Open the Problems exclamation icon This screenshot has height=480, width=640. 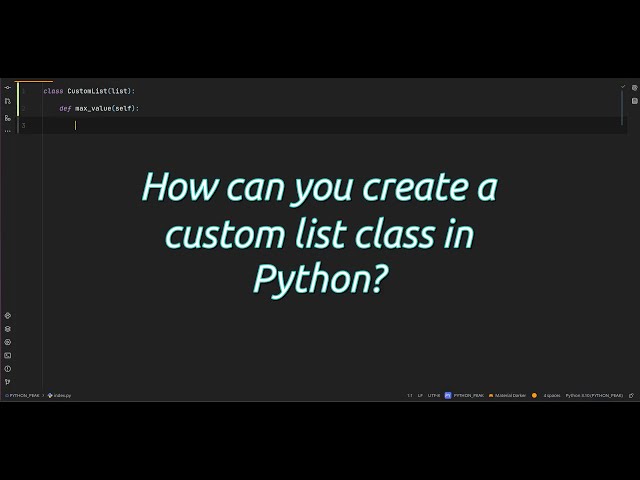[7, 369]
